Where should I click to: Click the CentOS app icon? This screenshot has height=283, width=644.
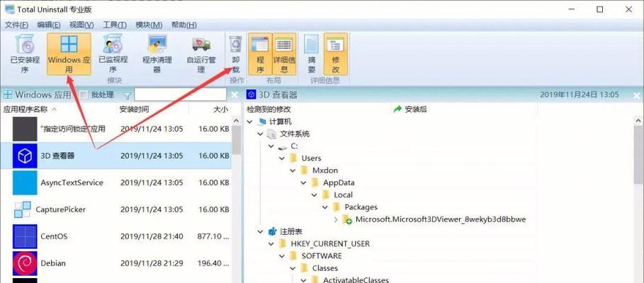point(25,236)
